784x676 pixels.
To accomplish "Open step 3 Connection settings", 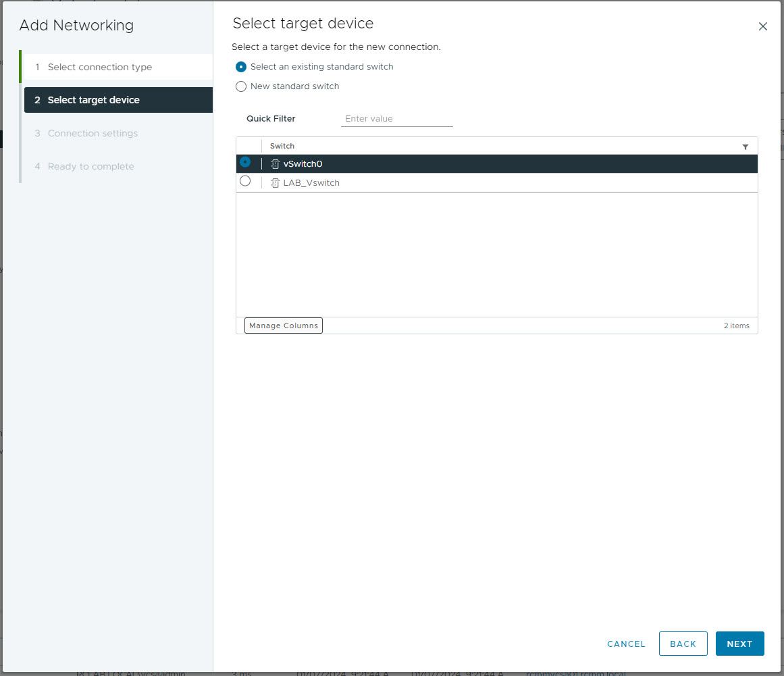I will click(118, 134).
